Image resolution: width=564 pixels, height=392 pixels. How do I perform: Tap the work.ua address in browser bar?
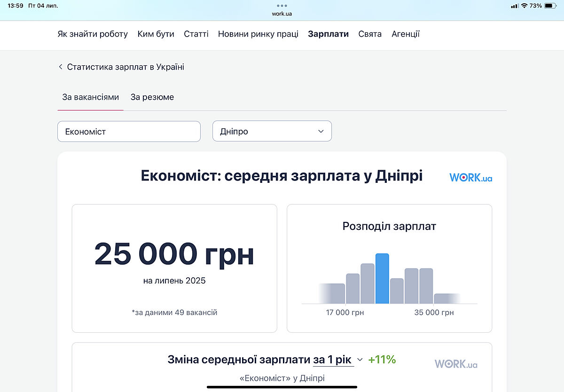click(282, 14)
